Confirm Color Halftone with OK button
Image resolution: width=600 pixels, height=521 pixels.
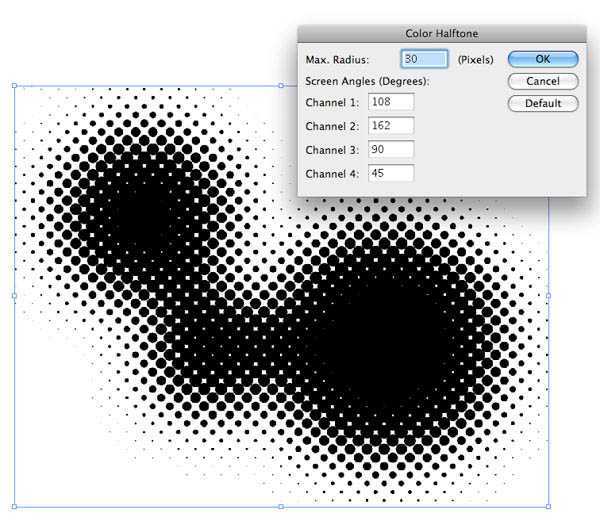543,59
